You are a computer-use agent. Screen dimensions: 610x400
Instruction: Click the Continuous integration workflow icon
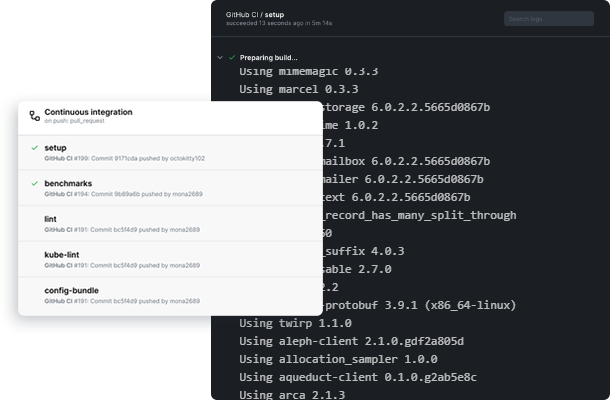[x=35, y=116]
